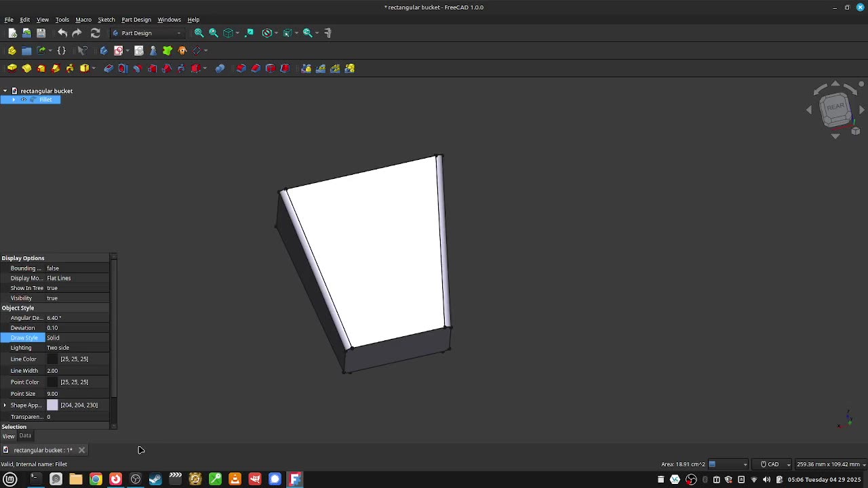Pick the Line Color swatch
Screen dimensions: 868x488
click(x=52, y=359)
